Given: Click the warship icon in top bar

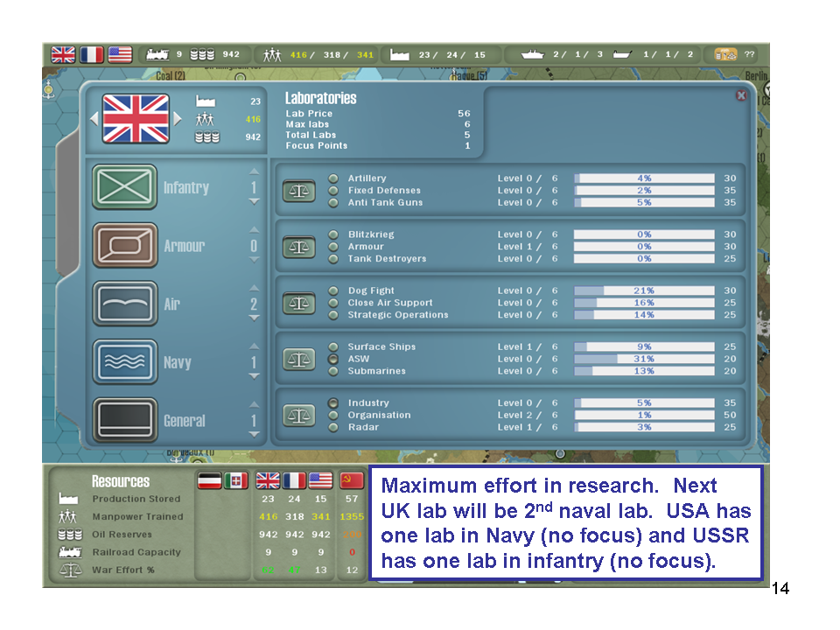Looking at the screenshot, I should (532, 54).
